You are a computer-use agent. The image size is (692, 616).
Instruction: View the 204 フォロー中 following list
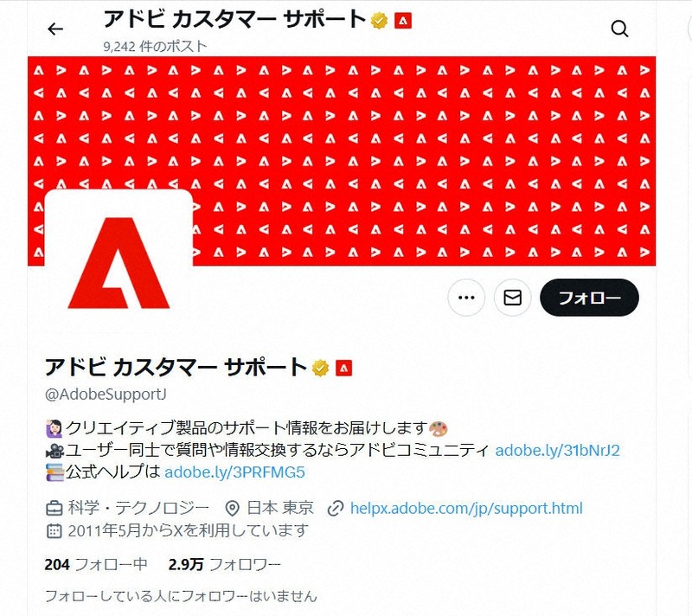point(96,564)
